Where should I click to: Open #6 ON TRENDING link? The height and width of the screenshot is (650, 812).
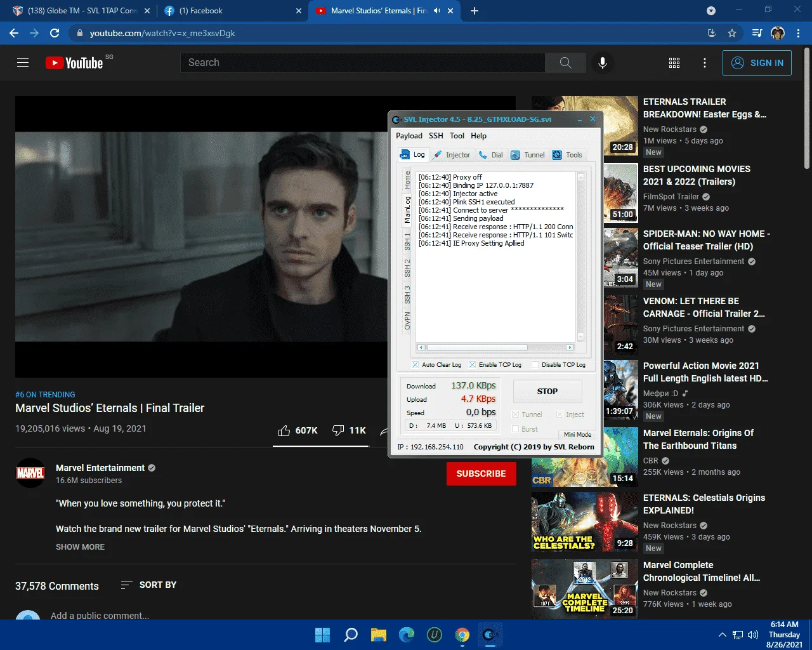click(x=45, y=395)
